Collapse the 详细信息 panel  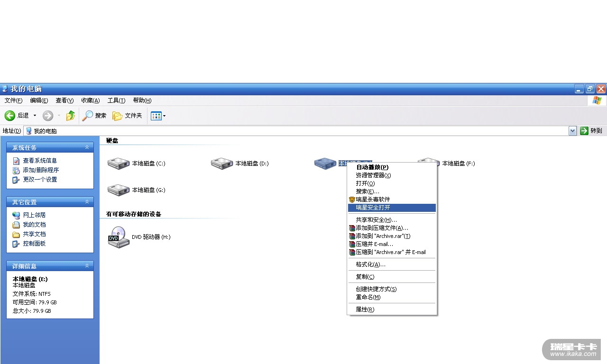pos(87,266)
